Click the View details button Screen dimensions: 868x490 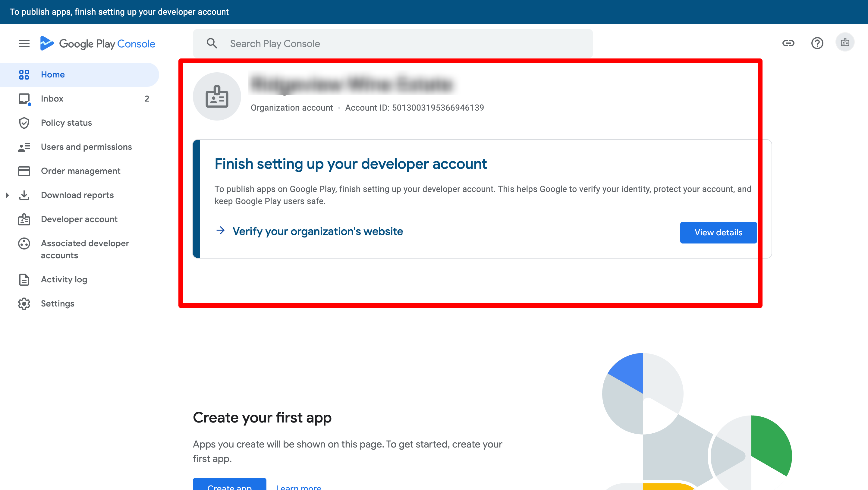(719, 233)
